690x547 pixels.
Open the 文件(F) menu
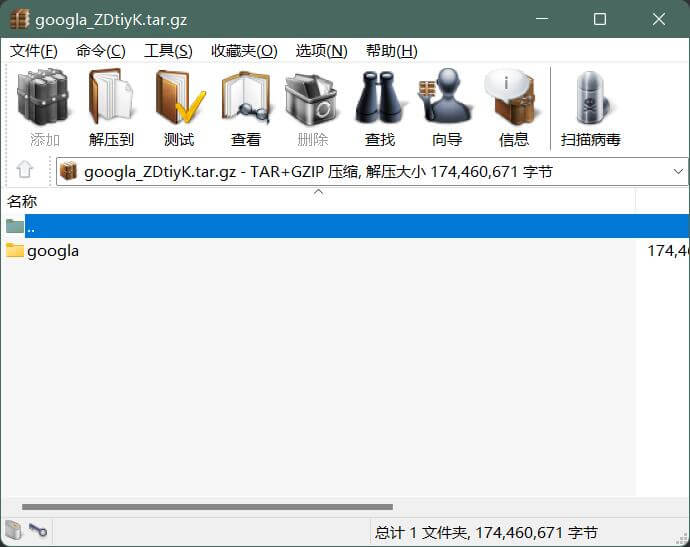click(33, 51)
